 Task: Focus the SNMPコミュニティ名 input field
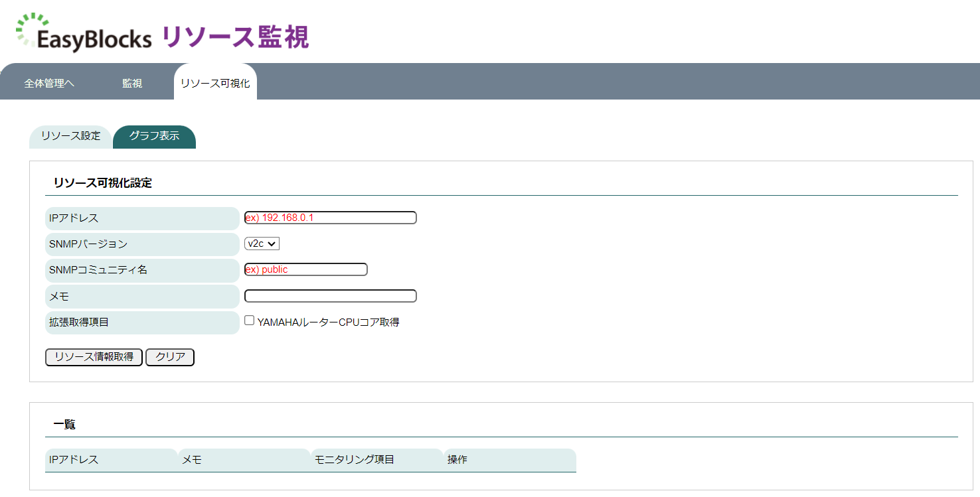(306, 269)
